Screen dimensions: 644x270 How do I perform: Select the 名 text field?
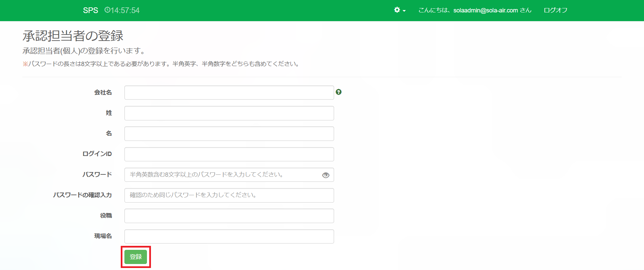[x=229, y=134]
